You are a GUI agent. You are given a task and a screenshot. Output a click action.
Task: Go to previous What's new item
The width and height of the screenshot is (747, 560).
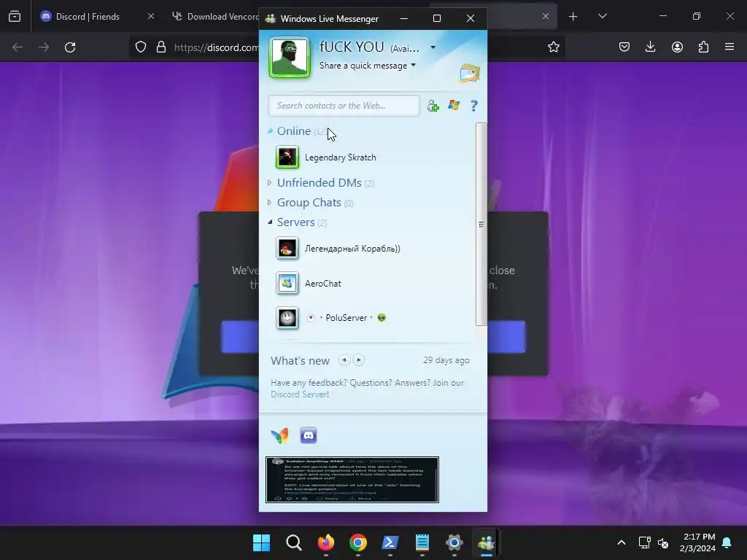(344, 360)
